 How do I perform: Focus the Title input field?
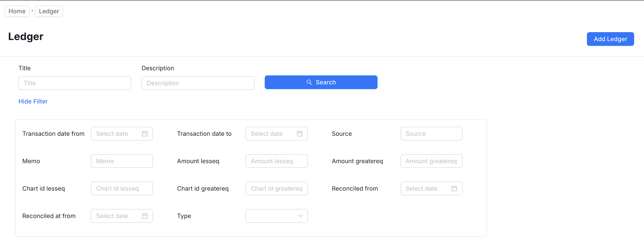coord(75,83)
